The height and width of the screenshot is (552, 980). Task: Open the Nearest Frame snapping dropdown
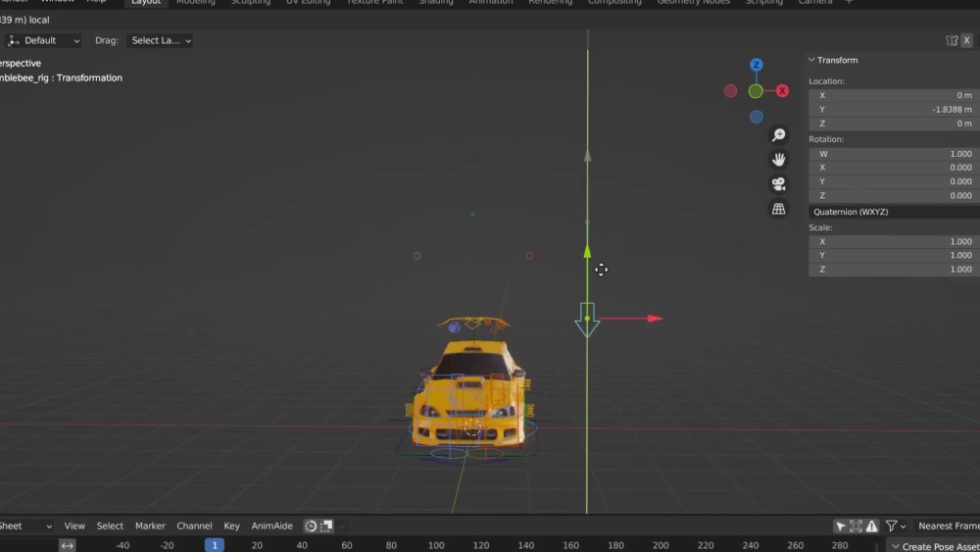(x=946, y=527)
